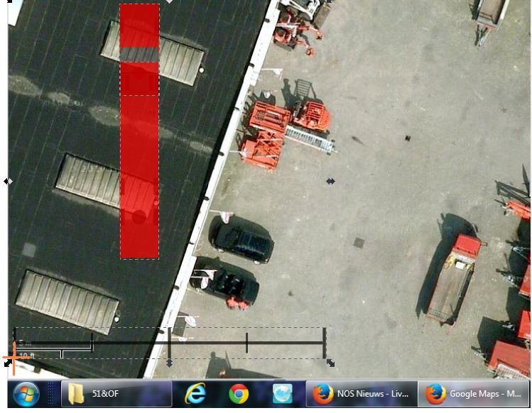Click the upper black car on the map
The image size is (532, 413).
[x=242, y=241]
